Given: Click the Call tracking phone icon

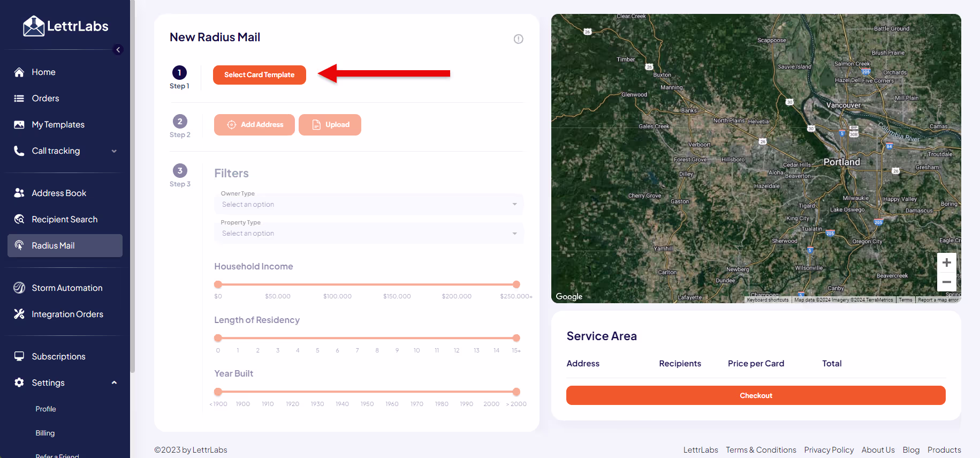Looking at the screenshot, I should pyautogui.click(x=19, y=151).
